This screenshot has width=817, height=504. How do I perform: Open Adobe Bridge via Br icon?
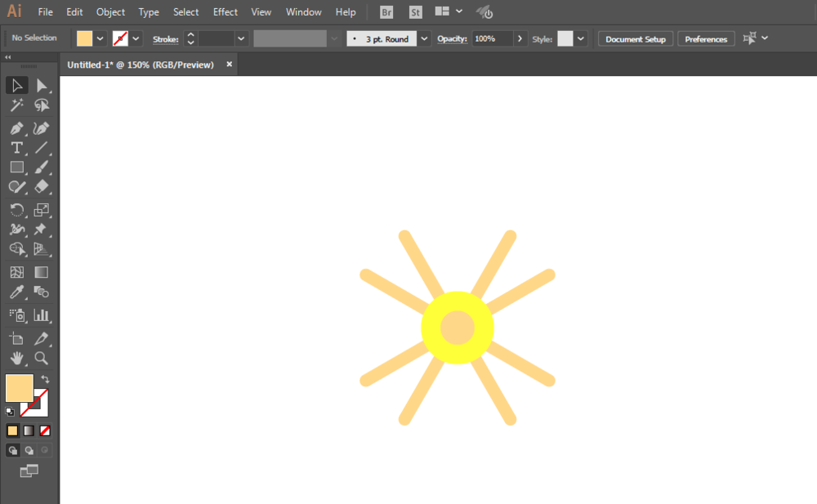click(x=386, y=12)
